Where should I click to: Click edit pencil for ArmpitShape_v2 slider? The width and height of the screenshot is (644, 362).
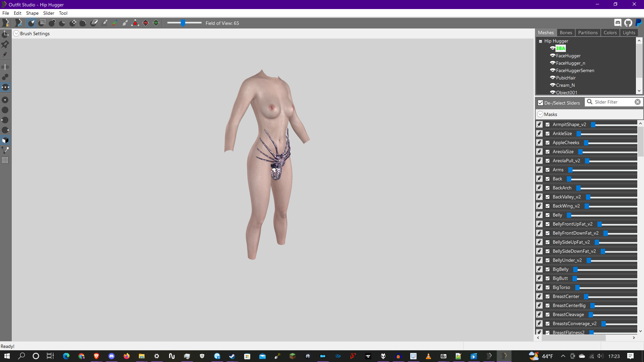click(539, 124)
